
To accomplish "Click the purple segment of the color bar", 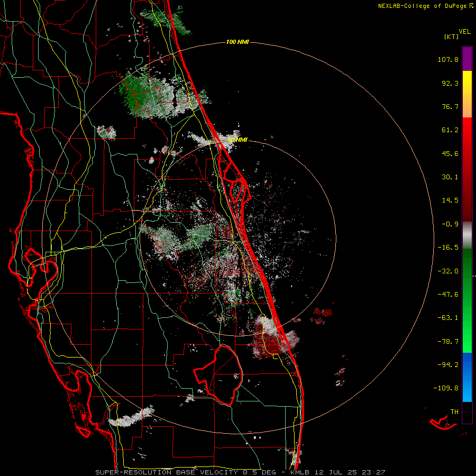I will [x=467, y=59].
